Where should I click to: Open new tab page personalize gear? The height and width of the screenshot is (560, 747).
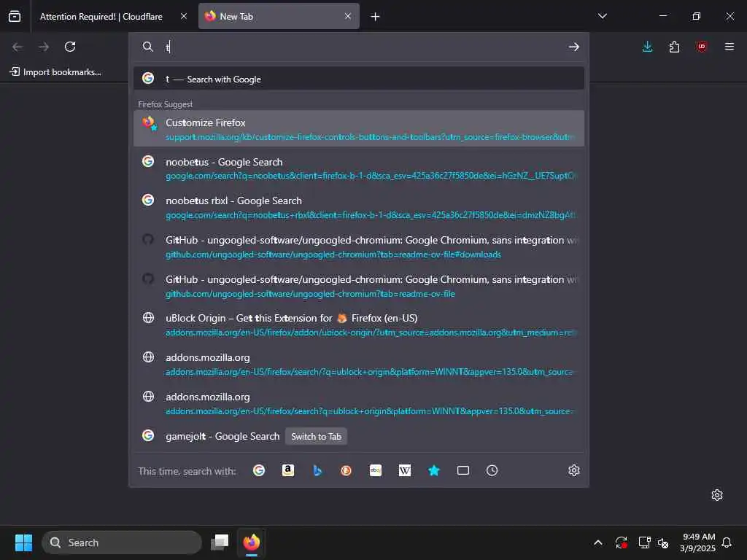pos(717,495)
